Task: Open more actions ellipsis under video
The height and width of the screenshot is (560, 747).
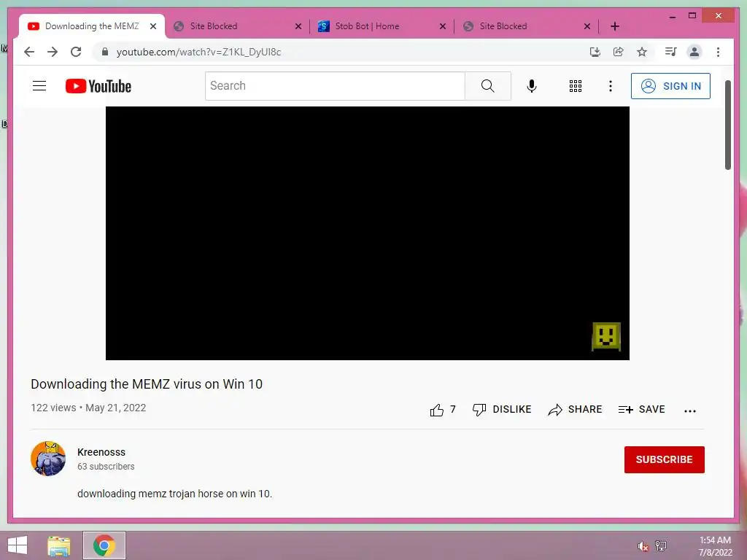Action: pyautogui.click(x=690, y=411)
